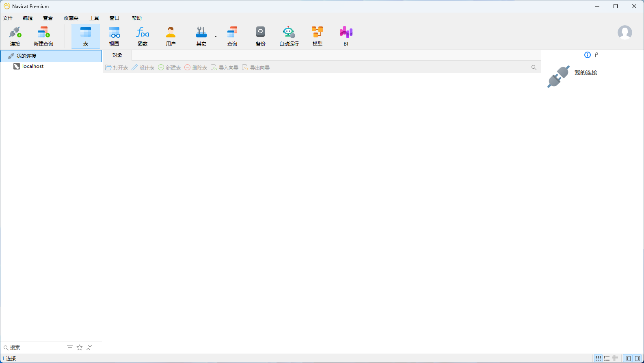Click the user avatar account icon
Screen dimensions: 644x363
tap(625, 32)
